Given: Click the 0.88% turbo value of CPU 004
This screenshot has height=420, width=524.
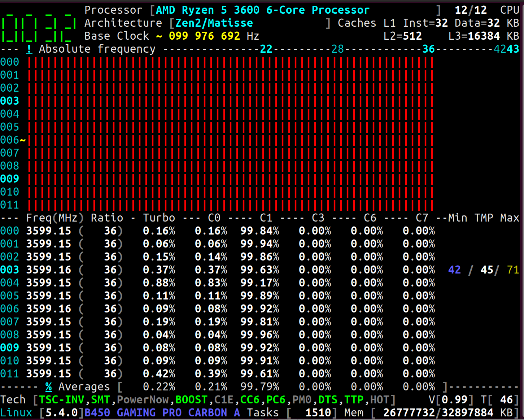Looking at the screenshot, I should (x=159, y=283).
